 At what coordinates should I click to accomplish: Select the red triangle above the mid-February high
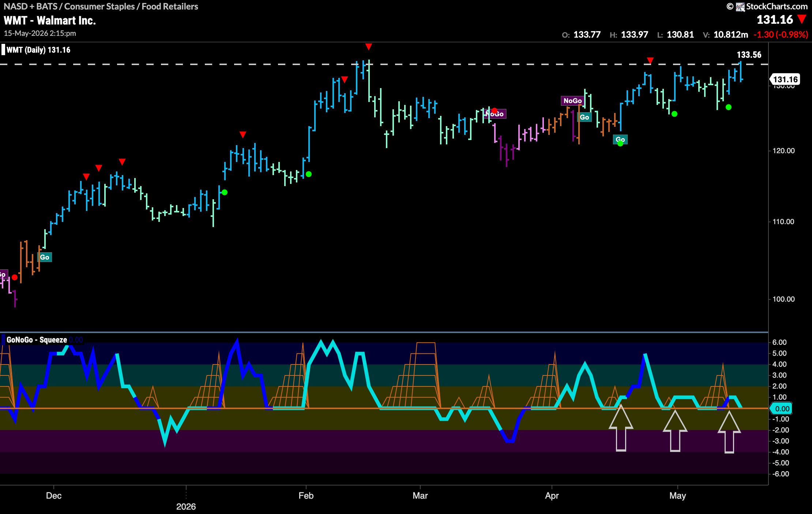tap(368, 46)
